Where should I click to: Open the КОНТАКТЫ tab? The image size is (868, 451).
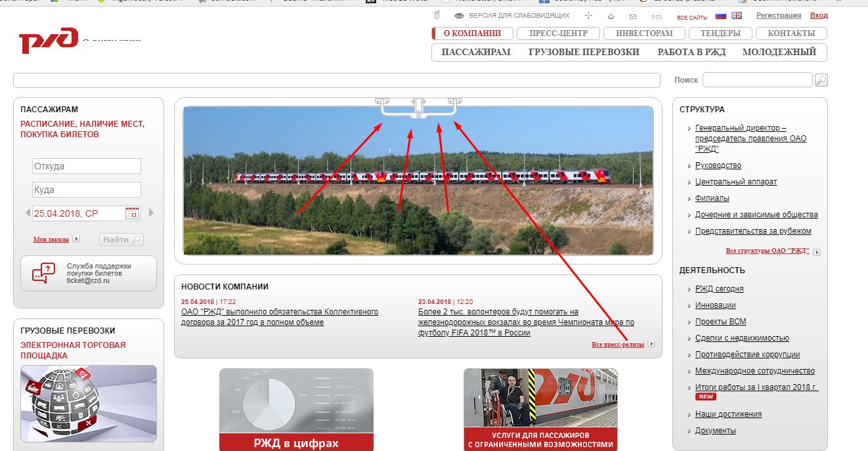[x=791, y=33]
